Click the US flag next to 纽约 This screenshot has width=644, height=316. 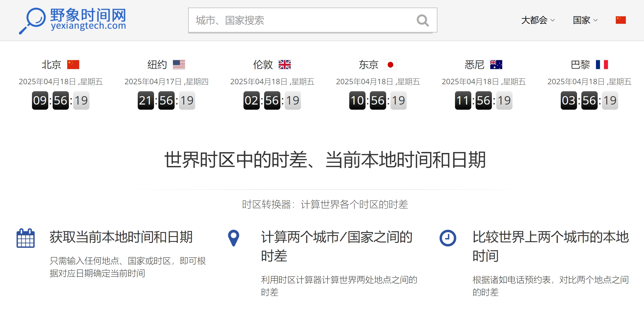pyautogui.click(x=179, y=65)
